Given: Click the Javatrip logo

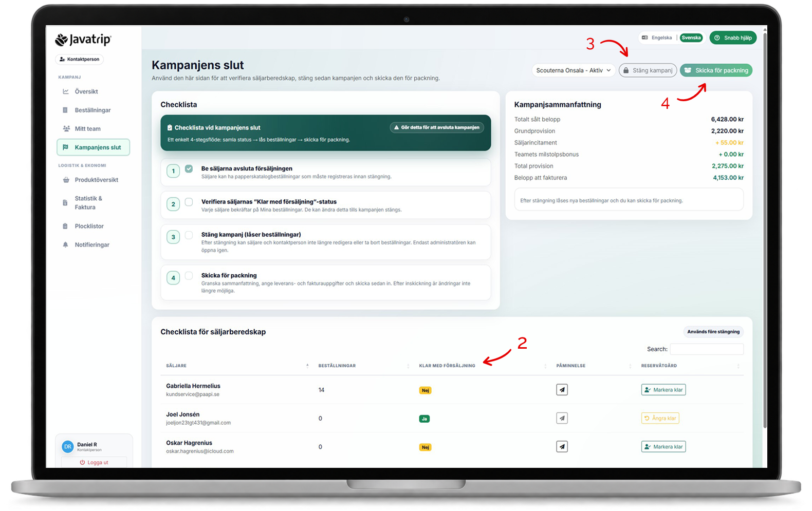Looking at the screenshot, I should [83, 40].
